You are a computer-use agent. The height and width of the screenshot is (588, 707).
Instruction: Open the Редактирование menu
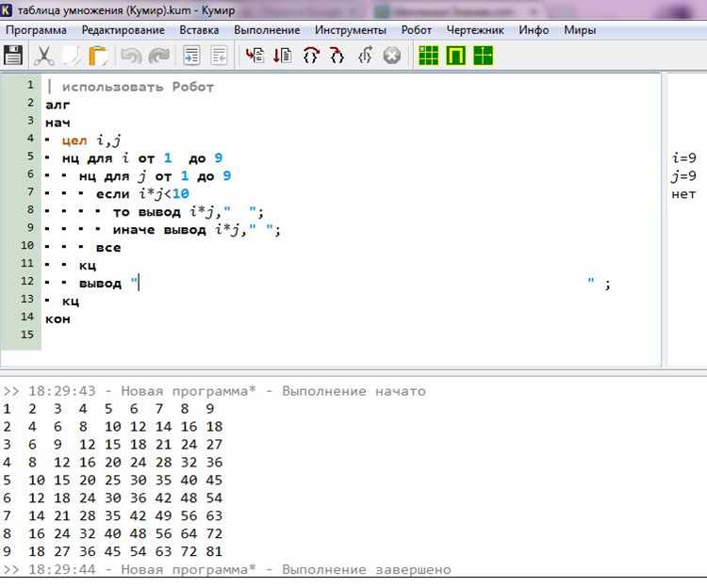click(x=123, y=30)
